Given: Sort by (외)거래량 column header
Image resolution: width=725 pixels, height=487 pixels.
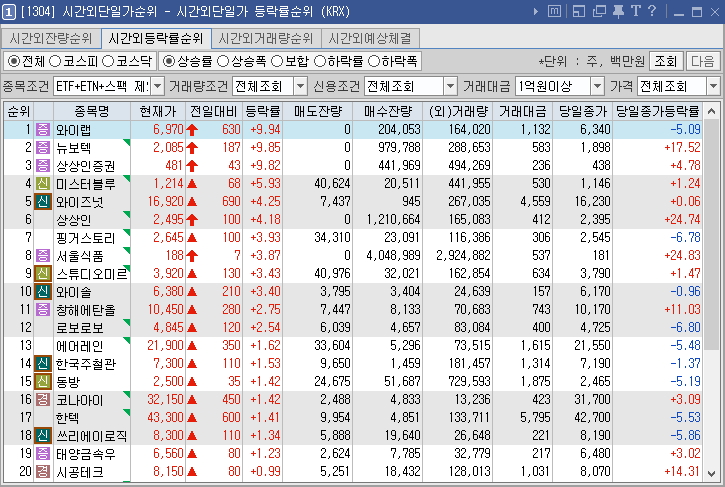Looking at the screenshot, I should pyautogui.click(x=458, y=111).
